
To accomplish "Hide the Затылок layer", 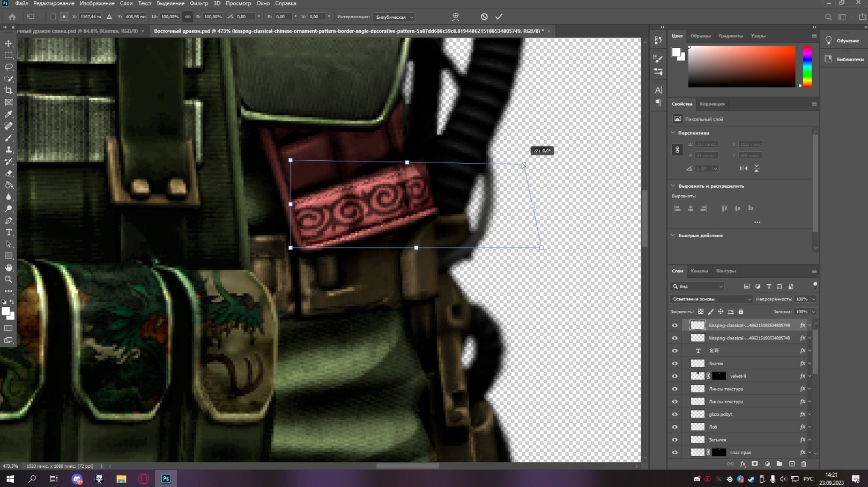I will point(674,440).
